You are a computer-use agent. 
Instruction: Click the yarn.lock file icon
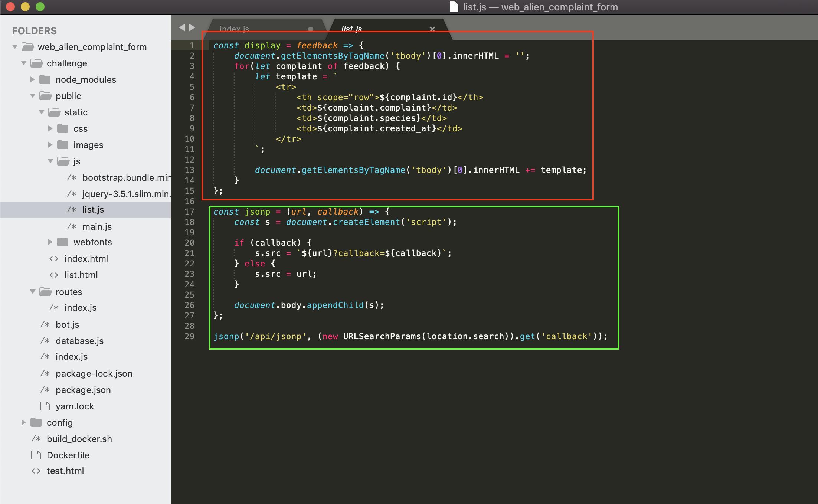(45, 406)
